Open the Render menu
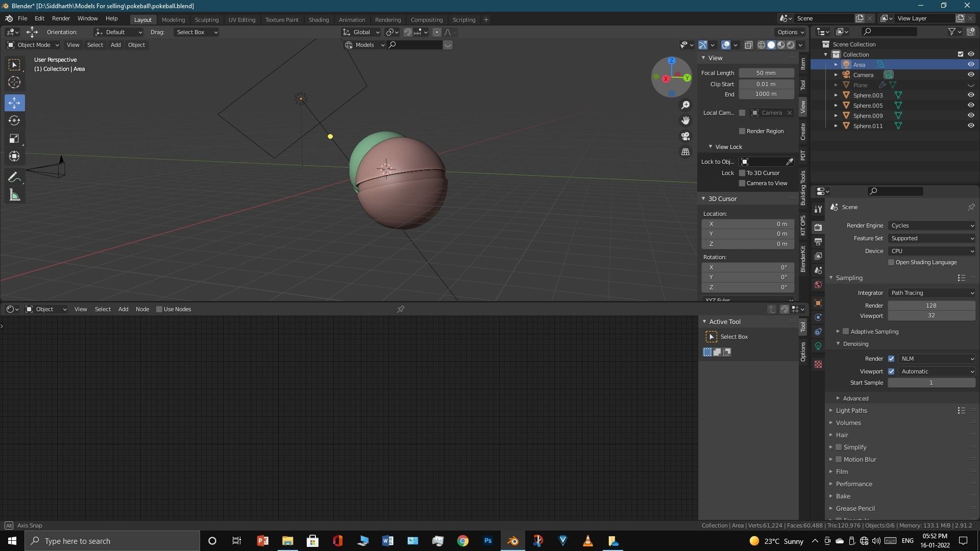The height and width of the screenshot is (551, 980). 61,18
